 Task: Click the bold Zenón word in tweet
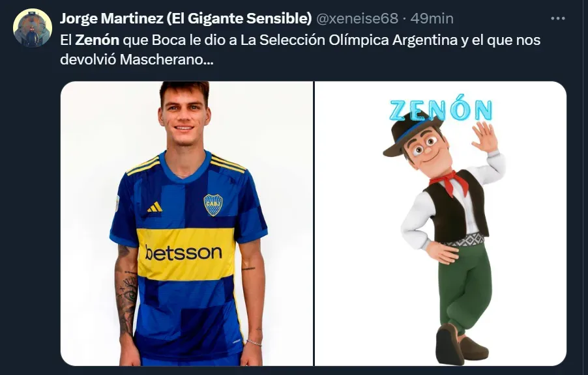point(97,40)
